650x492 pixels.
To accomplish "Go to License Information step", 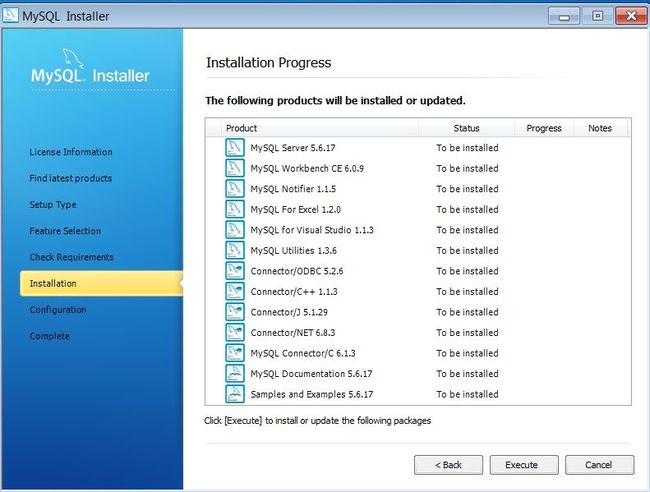I will coord(71,152).
